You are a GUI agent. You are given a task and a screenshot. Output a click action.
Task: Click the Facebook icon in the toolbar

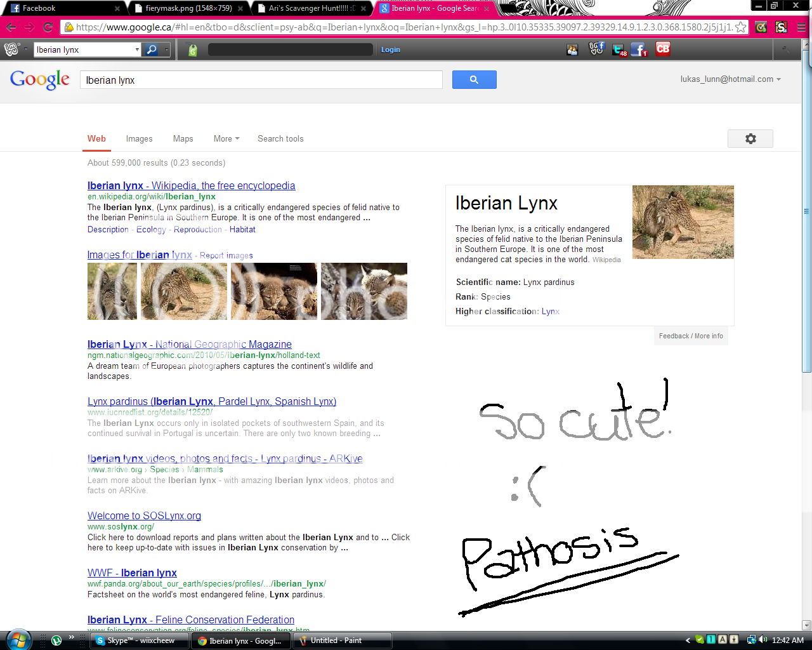pyautogui.click(x=638, y=49)
